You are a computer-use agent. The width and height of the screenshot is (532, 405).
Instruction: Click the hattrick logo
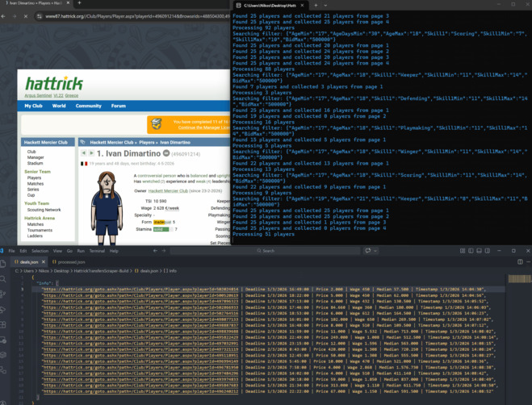[54, 83]
